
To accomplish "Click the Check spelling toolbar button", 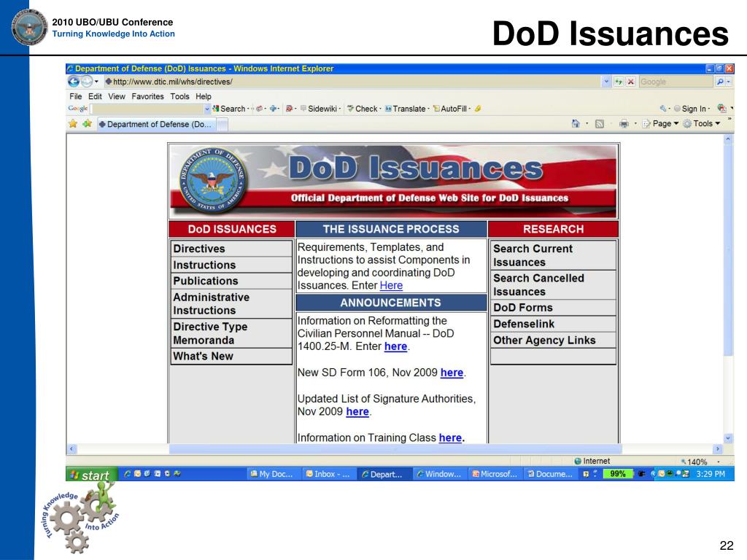I will [363, 109].
